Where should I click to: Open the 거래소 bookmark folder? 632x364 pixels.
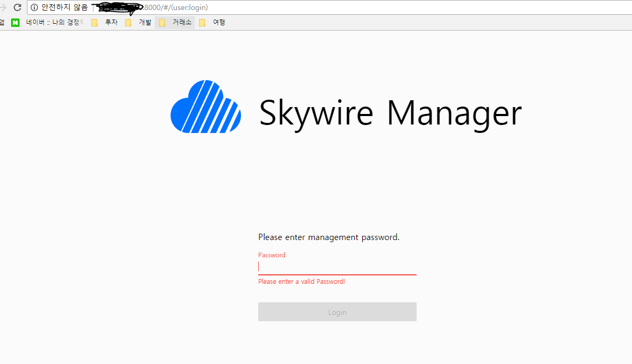175,22
